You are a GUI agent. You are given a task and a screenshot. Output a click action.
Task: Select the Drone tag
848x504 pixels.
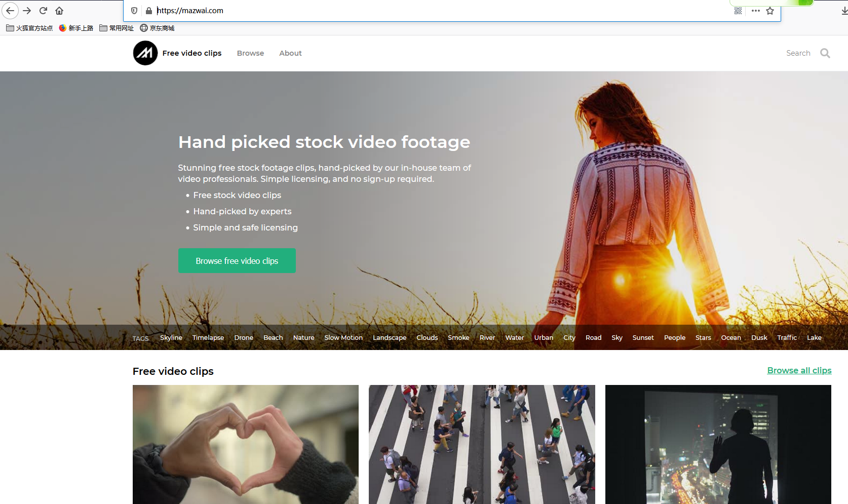(244, 338)
